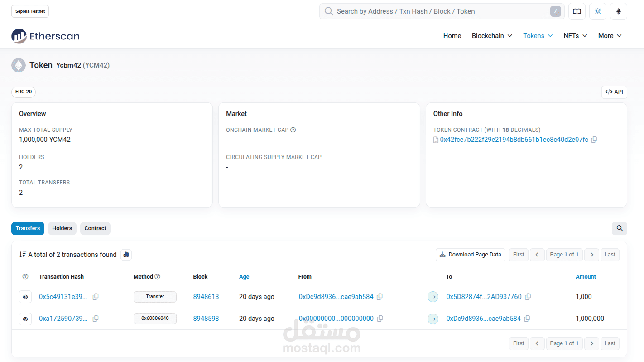
Task: Expand the NFTs menu
Action: click(575, 36)
